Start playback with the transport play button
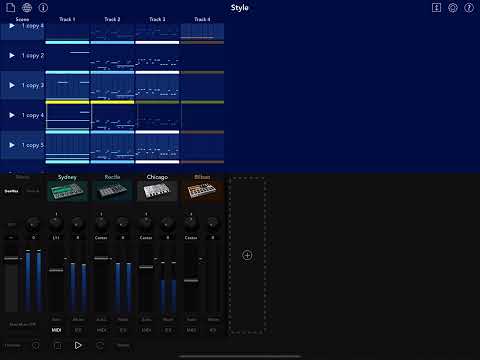480x360 pixels. 78,345
